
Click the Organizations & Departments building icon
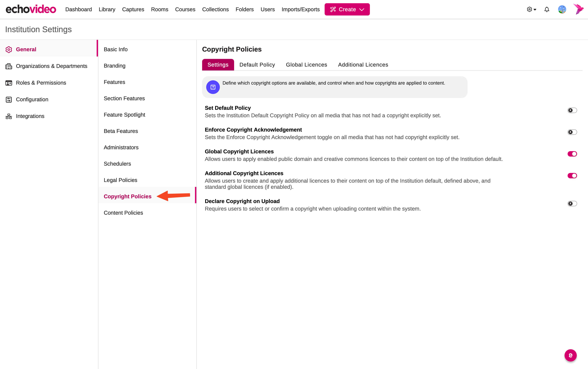9,66
